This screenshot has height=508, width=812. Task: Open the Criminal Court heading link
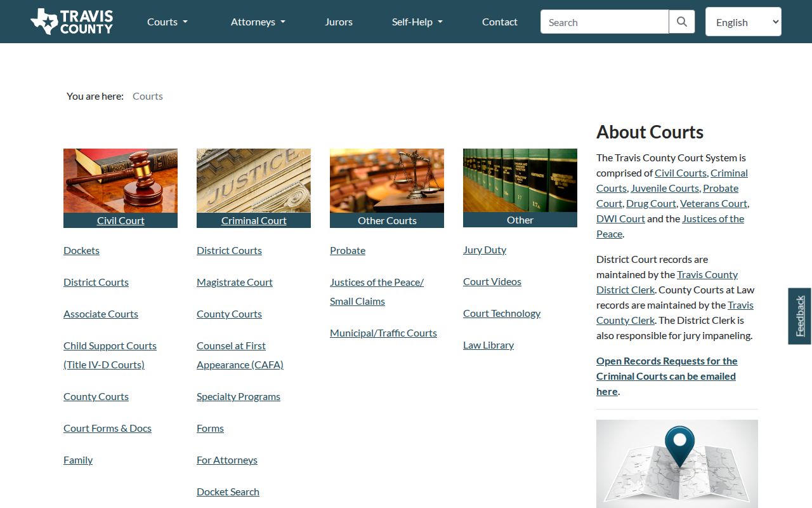[254, 220]
